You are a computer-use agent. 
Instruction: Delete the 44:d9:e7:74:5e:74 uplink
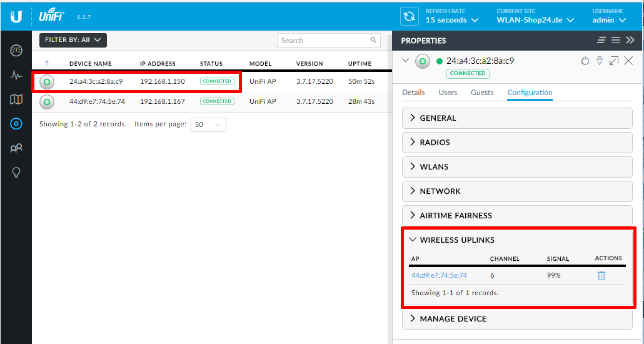coord(601,275)
